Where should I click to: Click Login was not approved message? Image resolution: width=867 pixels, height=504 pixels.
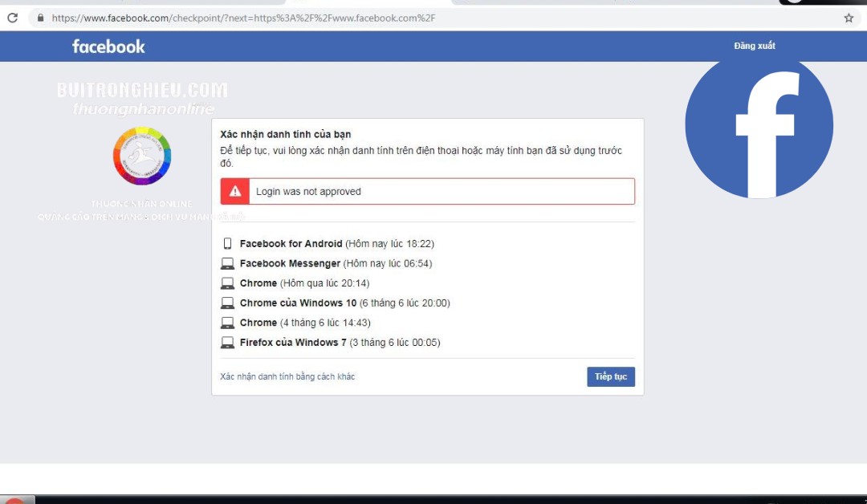[x=308, y=191]
